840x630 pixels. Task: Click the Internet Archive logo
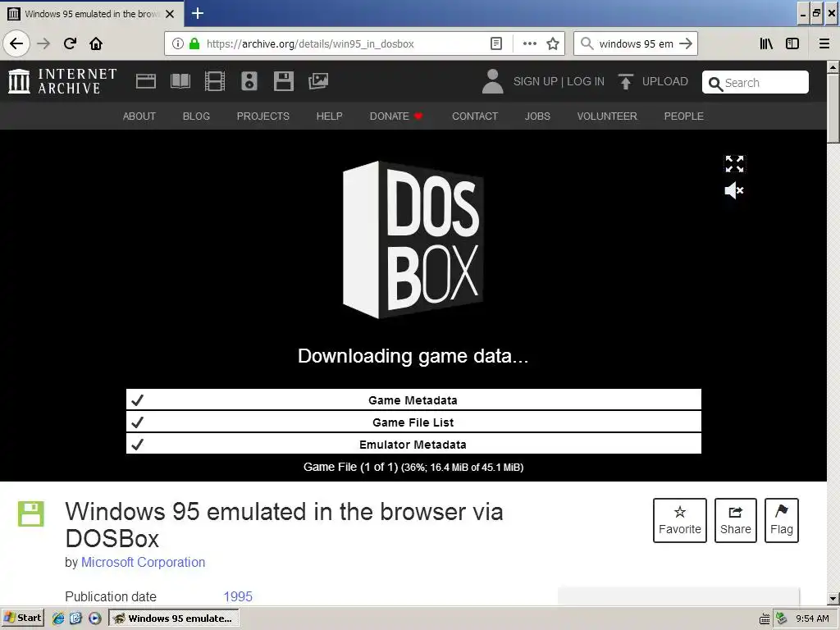[62, 81]
